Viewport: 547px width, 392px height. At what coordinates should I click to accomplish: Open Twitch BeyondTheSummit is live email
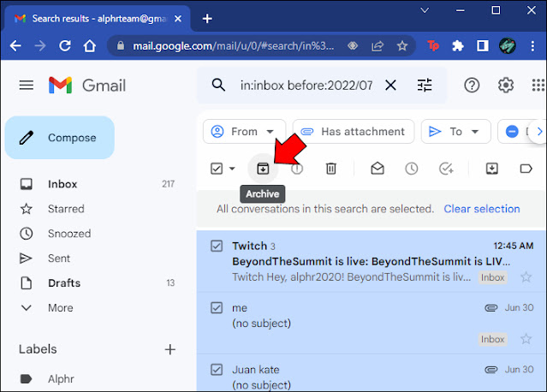372,261
